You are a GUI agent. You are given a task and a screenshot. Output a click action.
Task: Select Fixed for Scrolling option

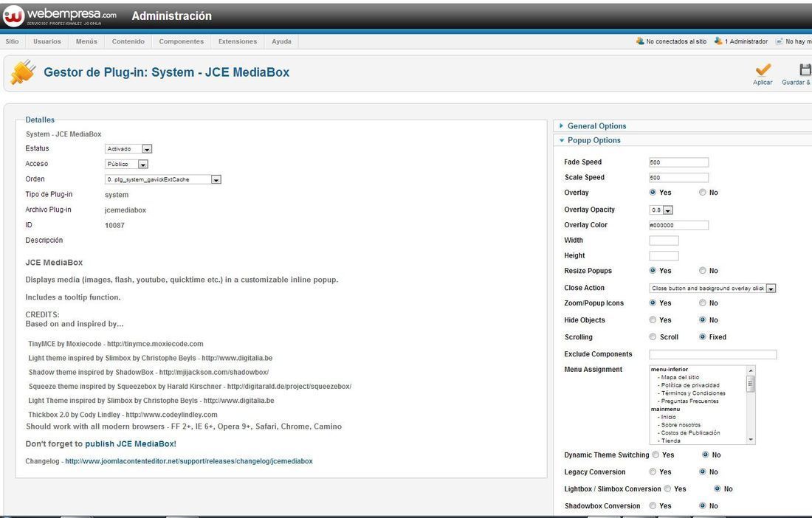pos(702,336)
